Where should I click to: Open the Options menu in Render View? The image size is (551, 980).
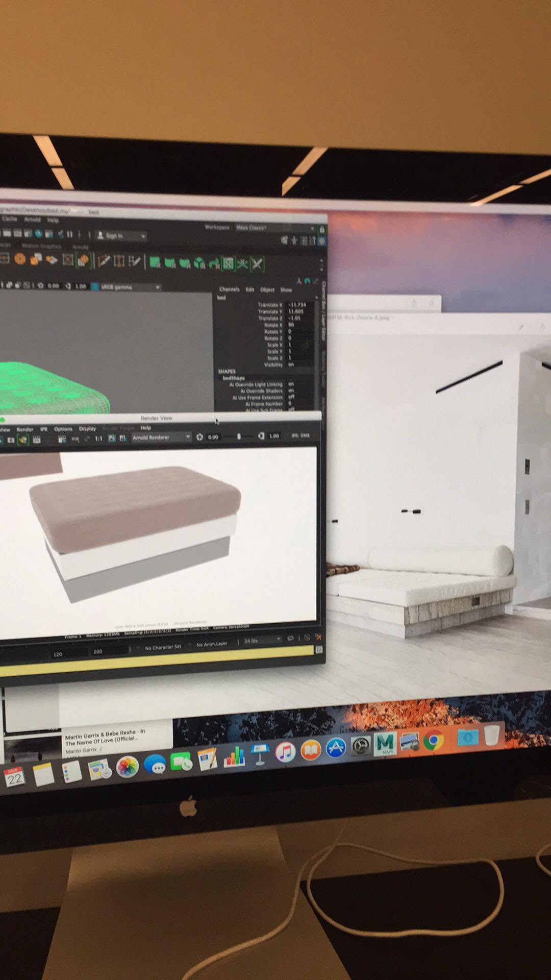[x=63, y=429]
